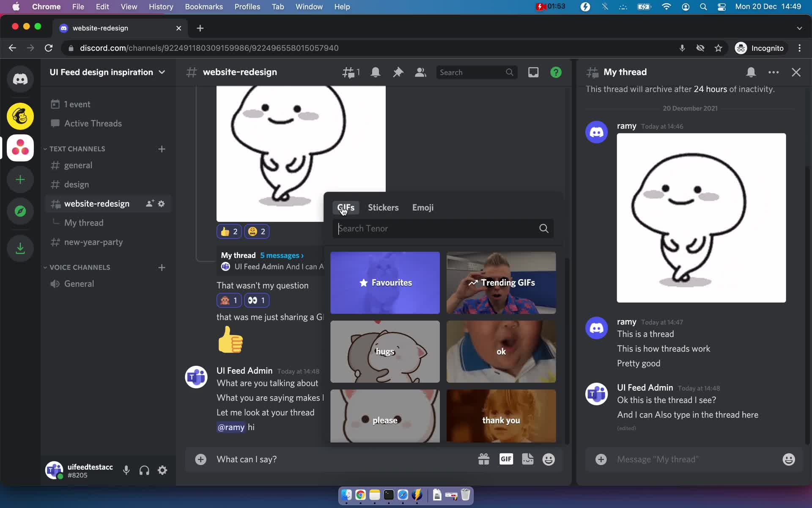Screen dimensions: 812x508
Task: Choose the thank you GIF category
Action: [501, 416]
